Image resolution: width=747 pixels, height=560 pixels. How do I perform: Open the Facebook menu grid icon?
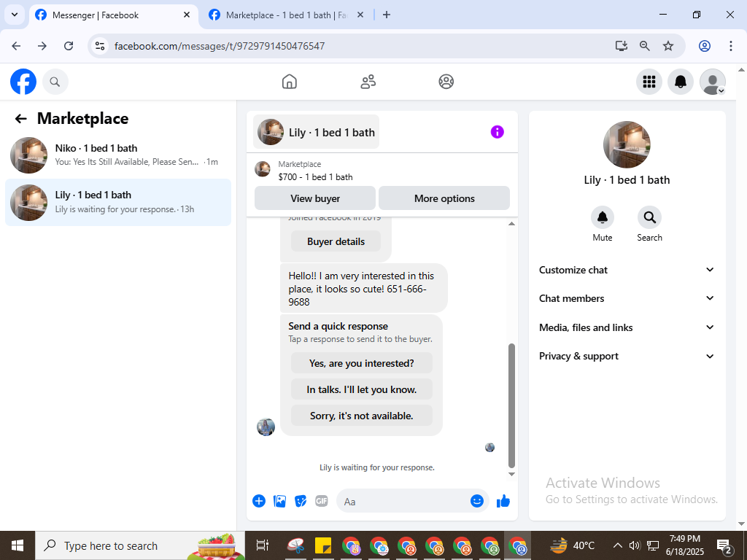click(649, 82)
